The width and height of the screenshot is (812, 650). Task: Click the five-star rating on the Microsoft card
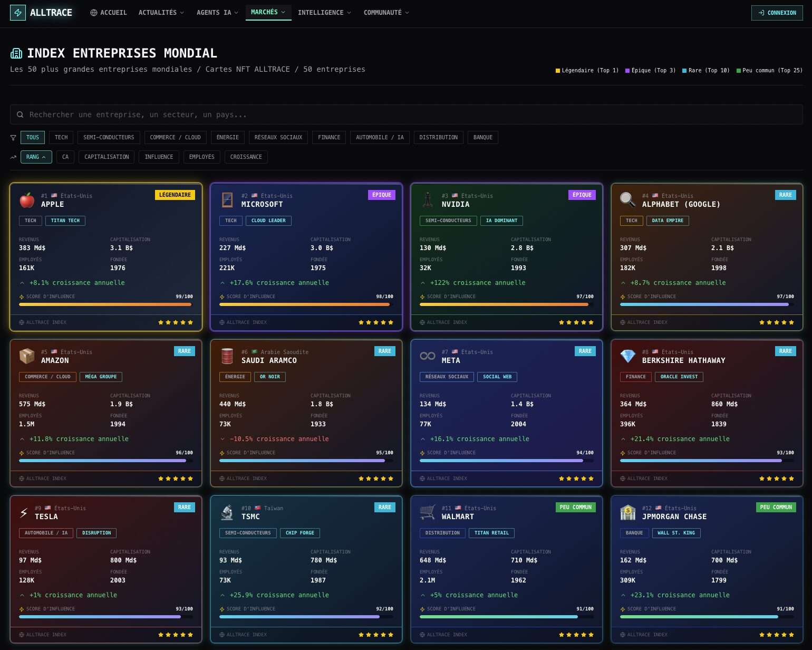376,322
